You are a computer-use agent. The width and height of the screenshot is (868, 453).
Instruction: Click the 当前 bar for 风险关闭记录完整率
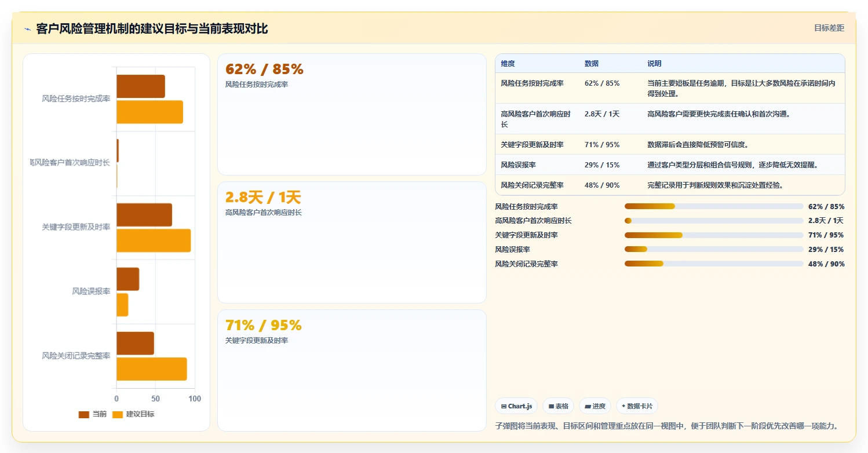point(135,344)
